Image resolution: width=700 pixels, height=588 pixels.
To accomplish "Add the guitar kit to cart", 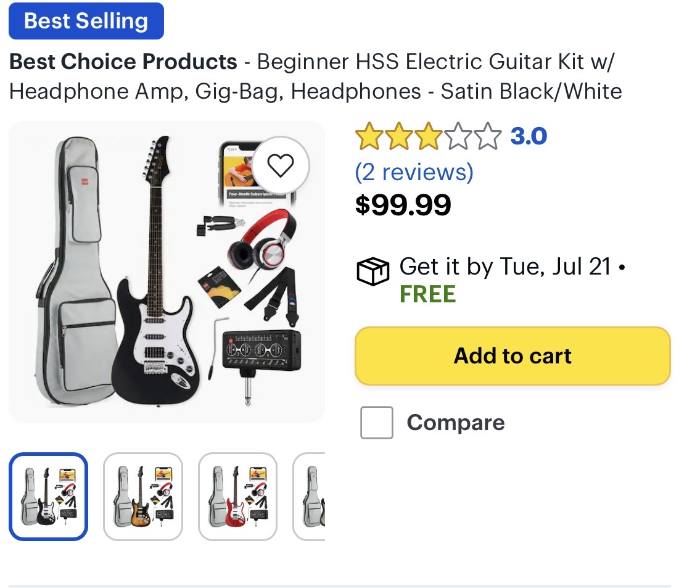I will tap(513, 356).
